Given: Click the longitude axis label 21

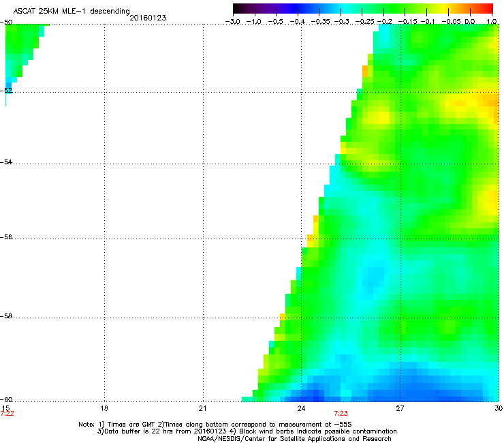Looking at the screenshot, I should (202, 408).
